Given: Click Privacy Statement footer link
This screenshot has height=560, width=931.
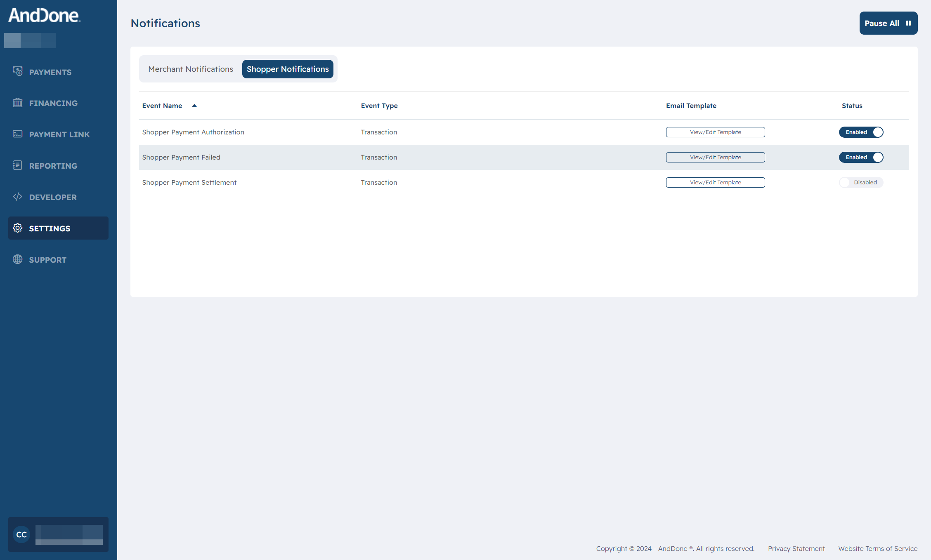Looking at the screenshot, I should click(x=796, y=548).
